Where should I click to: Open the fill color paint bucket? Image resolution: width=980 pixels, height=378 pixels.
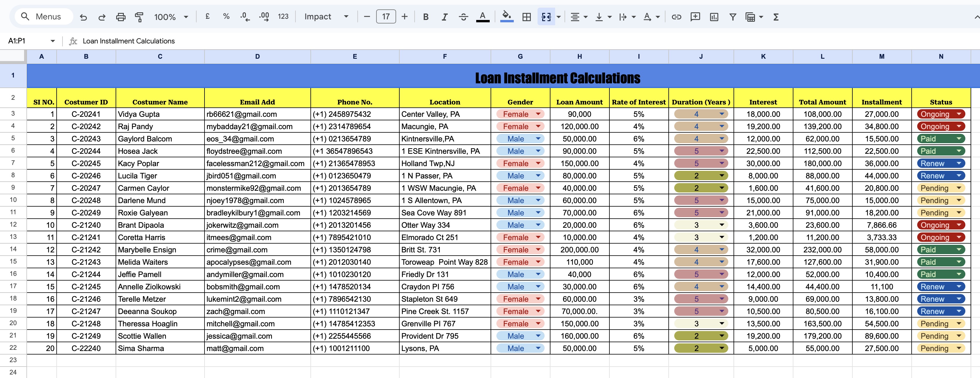[x=506, y=17]
